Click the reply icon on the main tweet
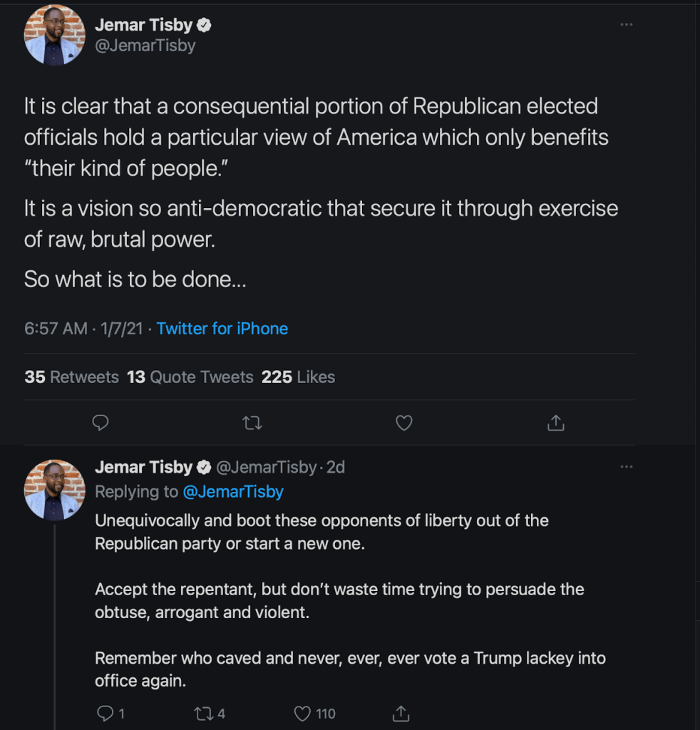Image resolution: width=700 pixels, height=730 pixels. (x=101, y=423)
